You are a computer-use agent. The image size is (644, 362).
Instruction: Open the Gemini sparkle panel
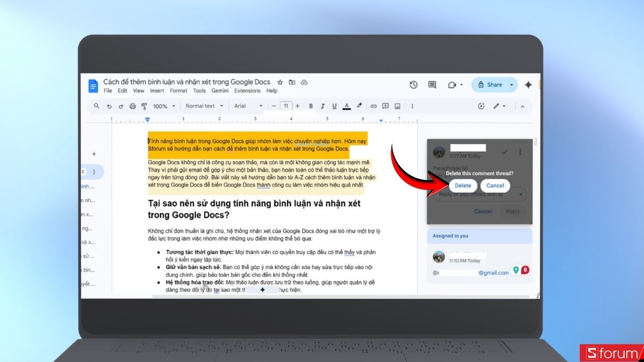(528, 85)
